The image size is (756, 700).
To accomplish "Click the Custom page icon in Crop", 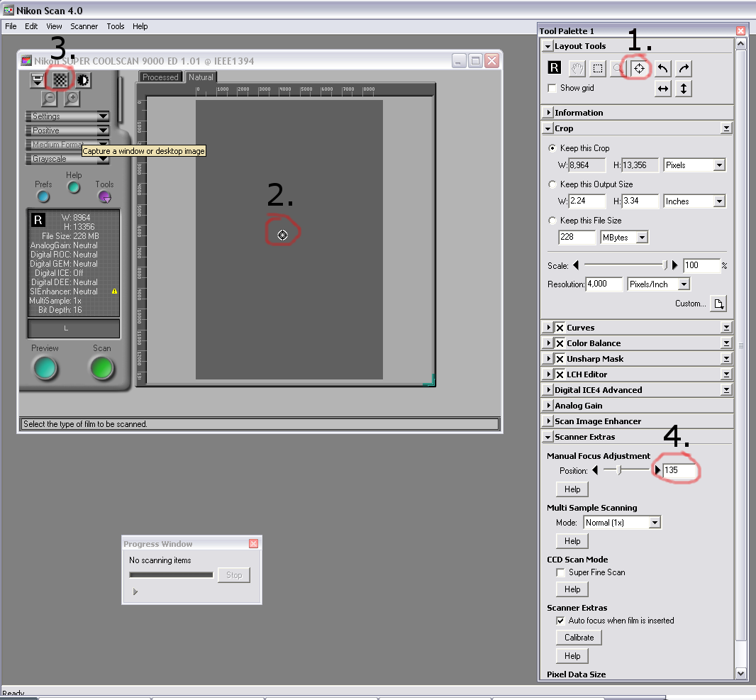I will [718, 304].
